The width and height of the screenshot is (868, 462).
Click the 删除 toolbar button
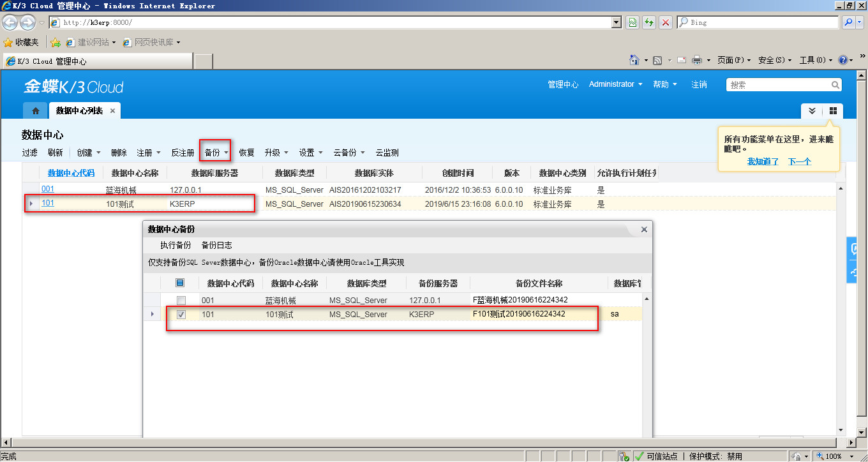pos(119,153)
